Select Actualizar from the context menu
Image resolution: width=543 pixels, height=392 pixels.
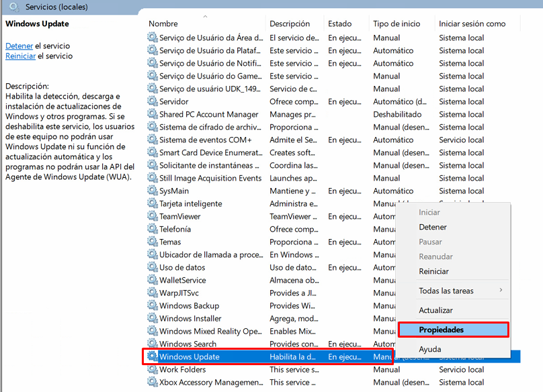pos(435,310)
